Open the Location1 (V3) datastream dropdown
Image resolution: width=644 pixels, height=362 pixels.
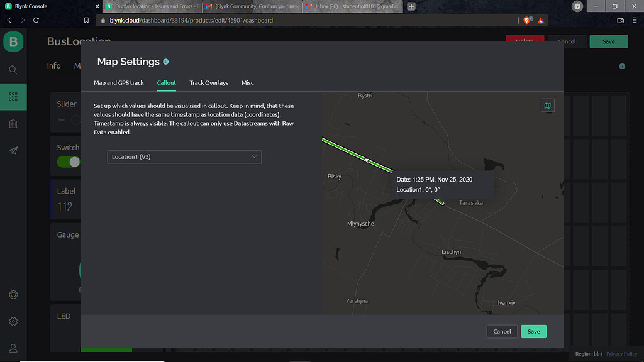[184, 156]
